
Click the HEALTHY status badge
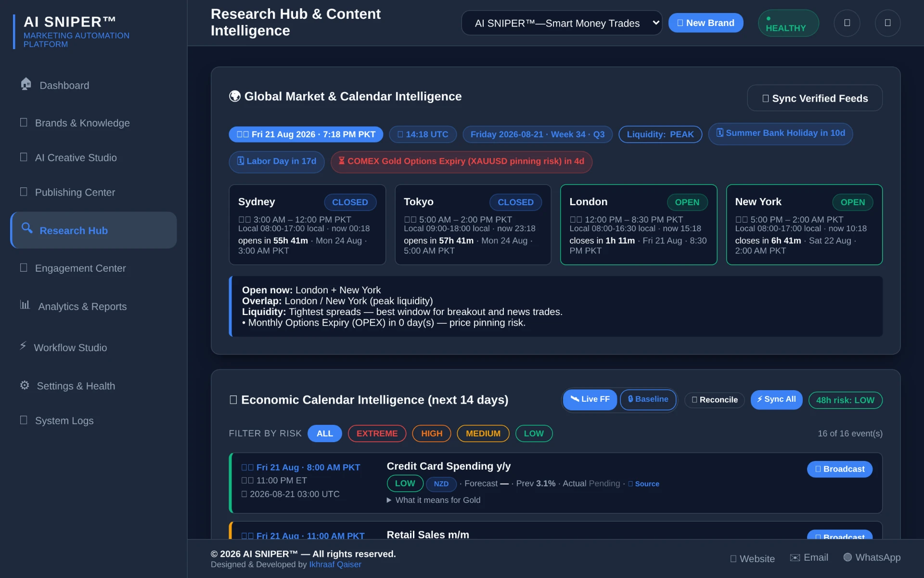pyautogui.click(x=788, y=23)
